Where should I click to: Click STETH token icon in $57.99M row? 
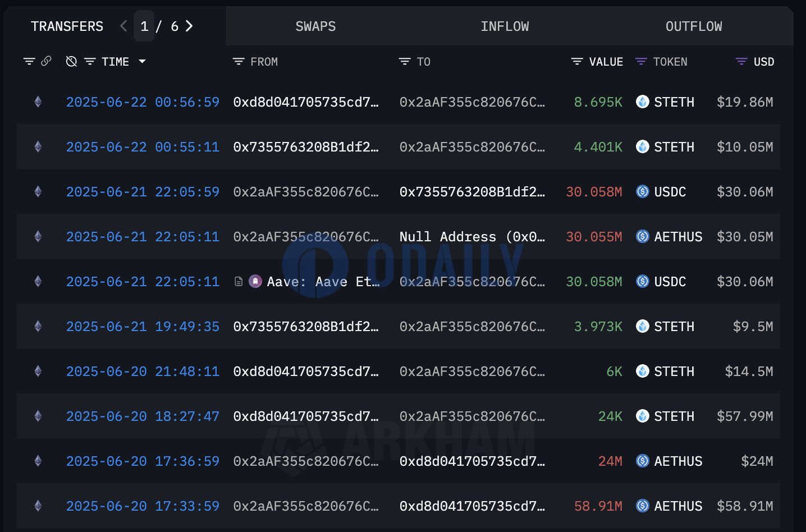(x=643, y=416)
